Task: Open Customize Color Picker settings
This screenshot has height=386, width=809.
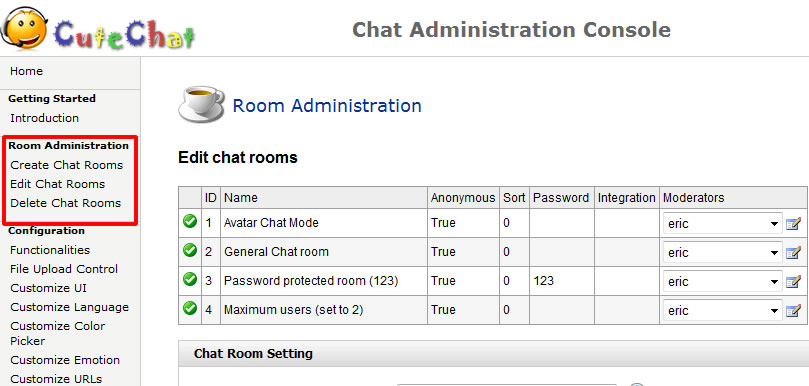Action: pyautogui.click(x=57, y=333)
